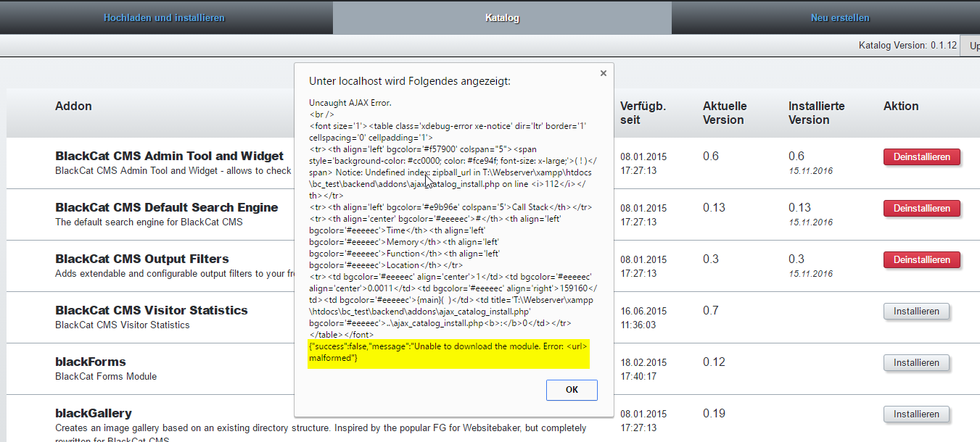The height and width of the screenshot is (442, 980).
Task: Open the blackGallery addon title
Action: tap(94, 412)
